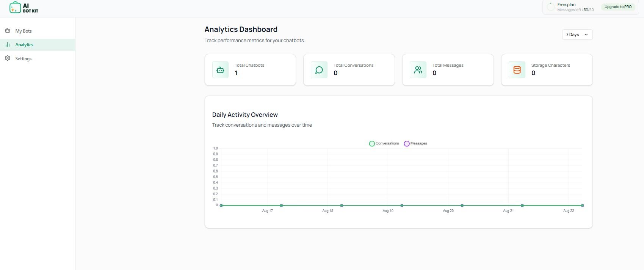The width and height of the screenshot is (644, 270).
Task: Click the Analytics bar chart icon
Action: tap(8, 45)
